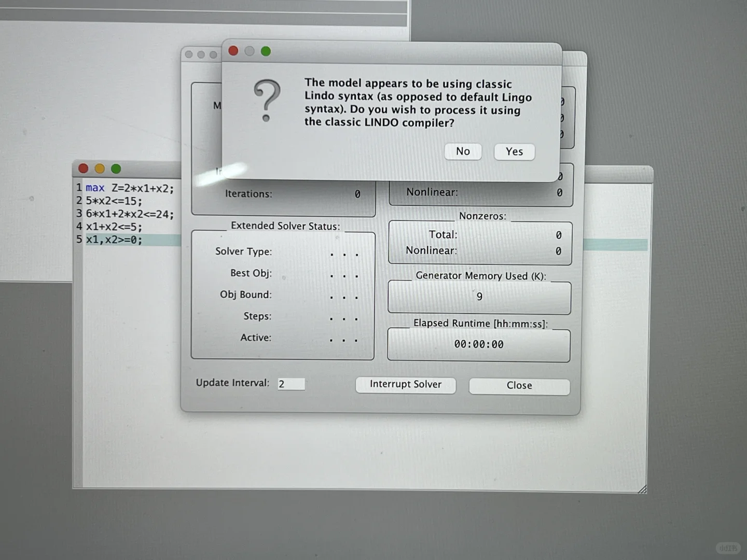This screenshot has height=560, width=747.
Task: Click Yes to use classic LINDO compiler
Action: click(514, 151)
